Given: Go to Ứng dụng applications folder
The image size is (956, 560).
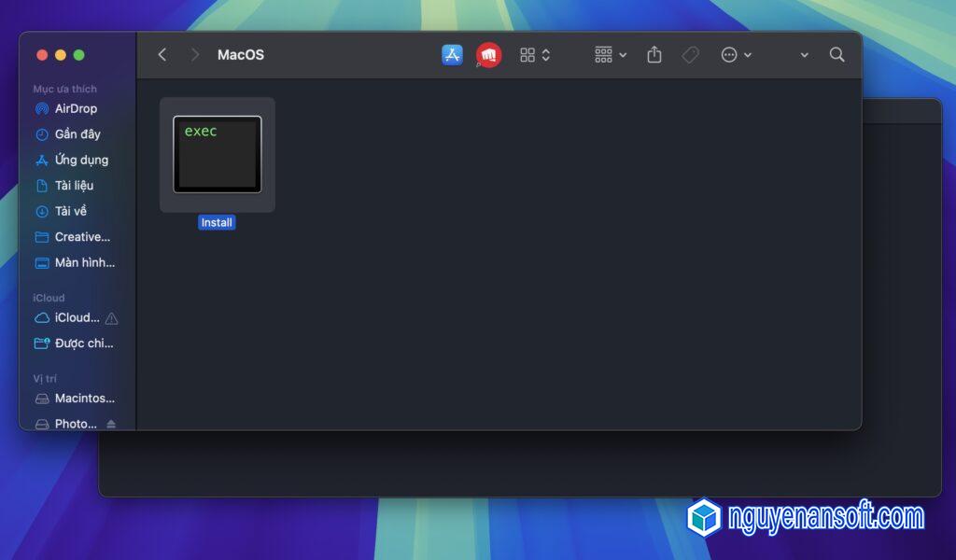Looking at the screenshot, I should pos(80,160).
